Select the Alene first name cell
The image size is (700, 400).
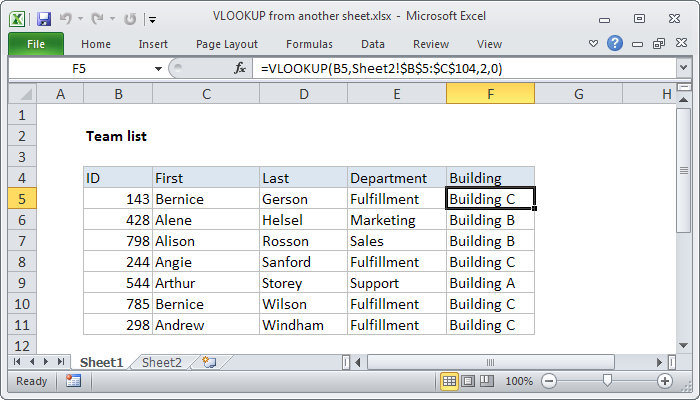pos(206,220)
